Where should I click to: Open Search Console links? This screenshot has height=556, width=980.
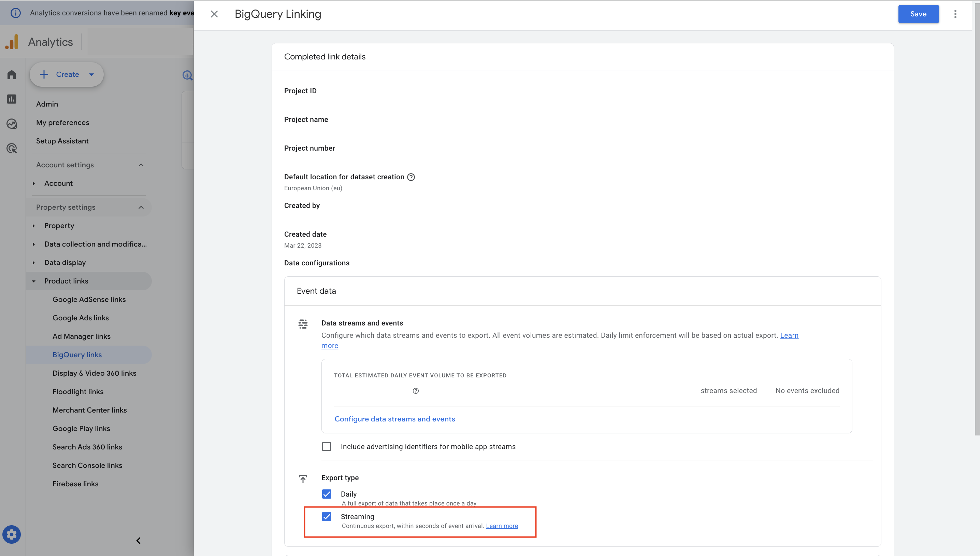click(x=87, y=465)
